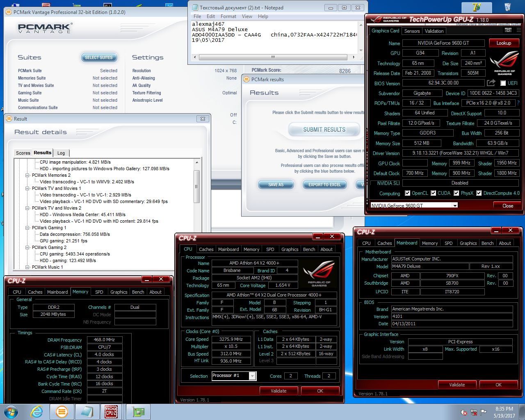Image resolution: width=525 pixels, height=420 pixels.
Task: Click the Result details vertical scrollbar thumb
Action: click(x=197, y=186)
